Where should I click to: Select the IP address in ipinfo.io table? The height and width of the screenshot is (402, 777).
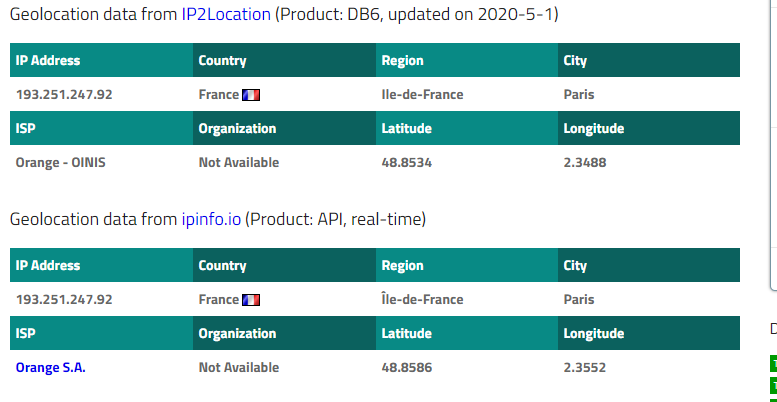pos(64,299)
